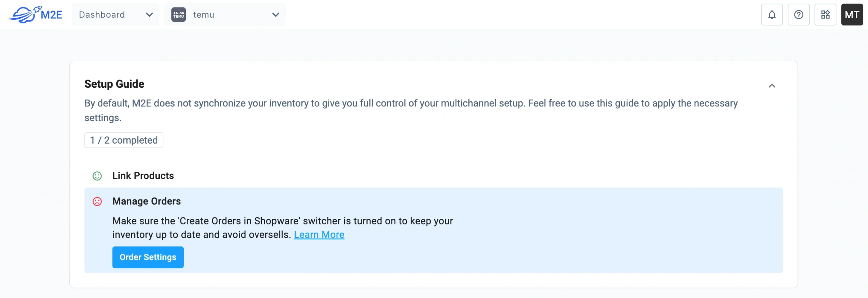
Task: Open the apps grid icon in header
Action: tap(826, 15)
